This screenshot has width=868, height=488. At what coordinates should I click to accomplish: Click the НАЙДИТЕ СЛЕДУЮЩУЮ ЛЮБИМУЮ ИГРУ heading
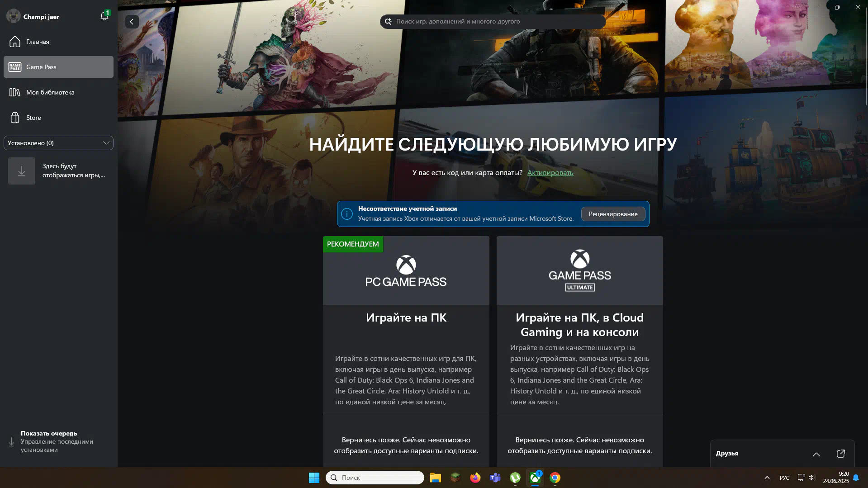click(493, 144)
